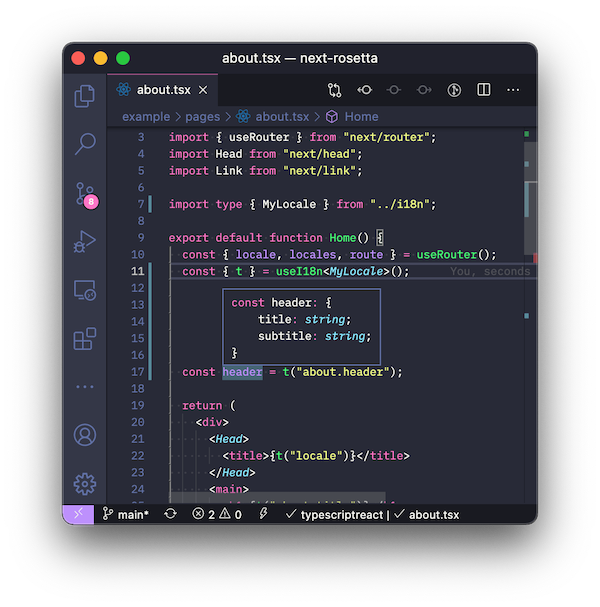Click the vertical scrollbar minimap slider
Viewport: 600px width, 607px height.
click(530, 199)
